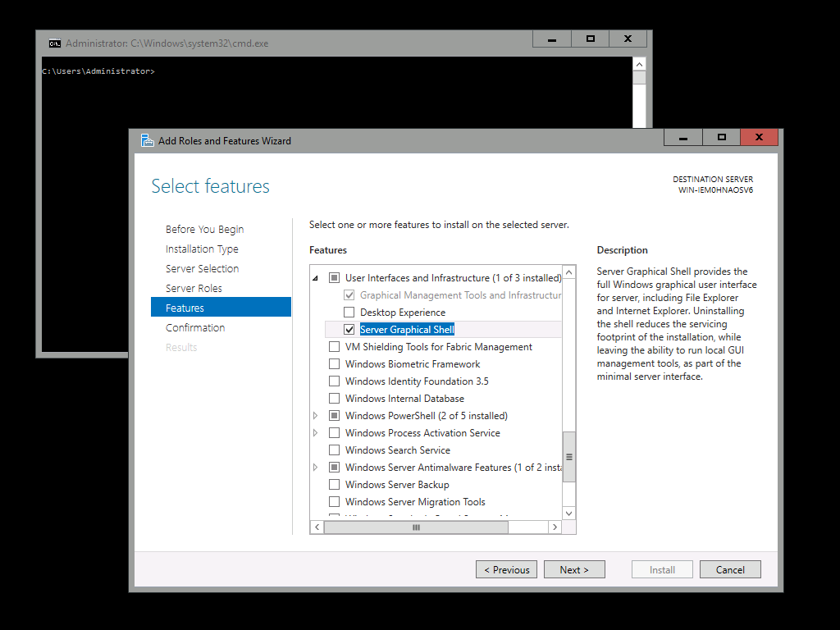Enable the Windows Server Backup feature checkbox
The height and width of the screenshot is (630, 840).
[334, 485]
